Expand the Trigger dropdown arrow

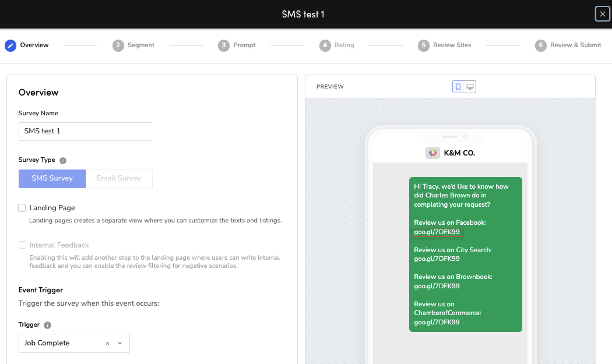pos(120,343)
